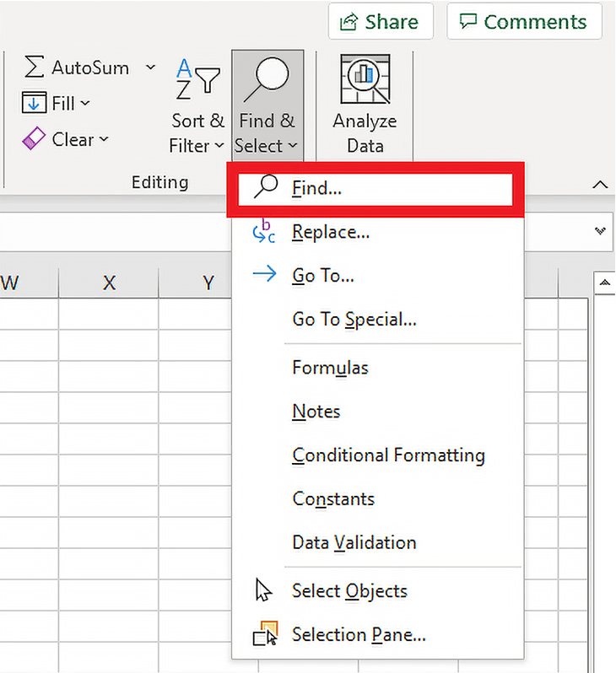Select Notes in the dropdown menu
616x673 pixels.
click(x=377, y=412)
